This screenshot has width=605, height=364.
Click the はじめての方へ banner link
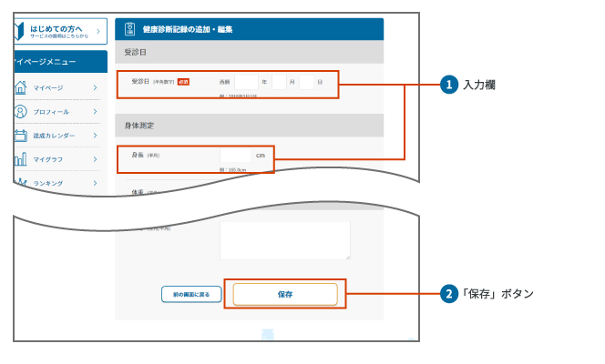tap(60, 31)
